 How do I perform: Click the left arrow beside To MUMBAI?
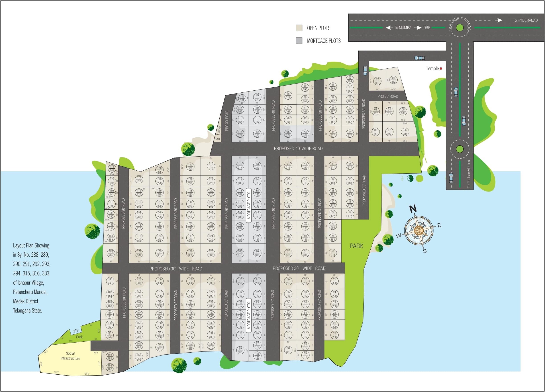pyautogui.click(x=389, y=28)
